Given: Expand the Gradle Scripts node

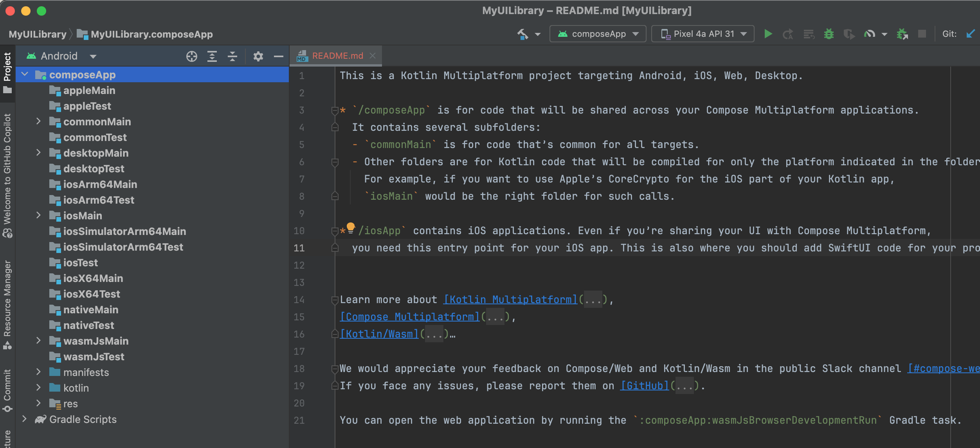Looking at the screenshot, I should pyautogui.click(x=24, y=419).
